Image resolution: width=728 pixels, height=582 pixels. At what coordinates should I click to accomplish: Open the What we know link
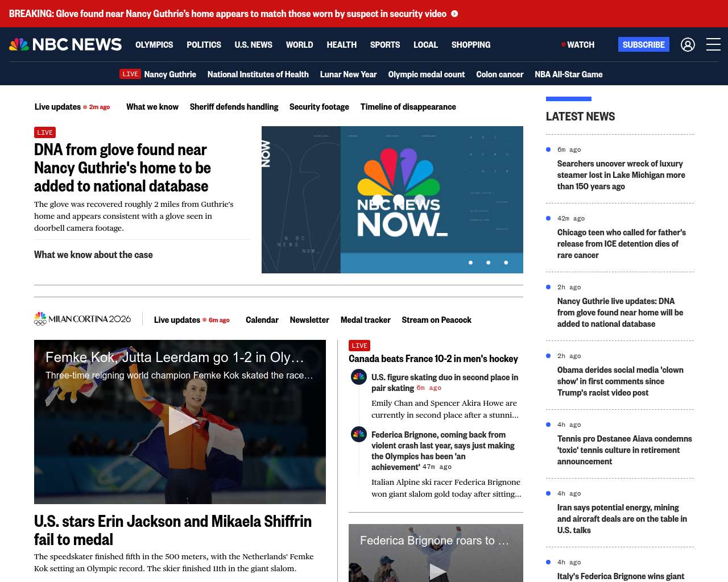152,106
